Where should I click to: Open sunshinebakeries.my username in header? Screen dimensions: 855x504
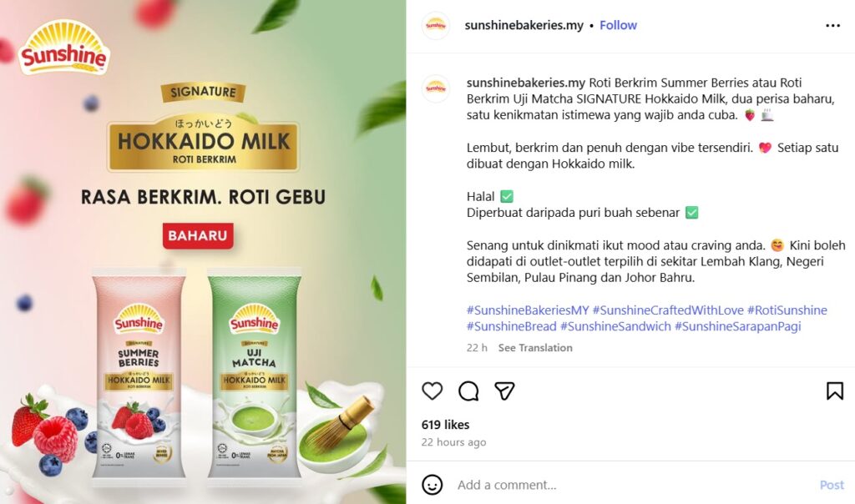[524, 25]
